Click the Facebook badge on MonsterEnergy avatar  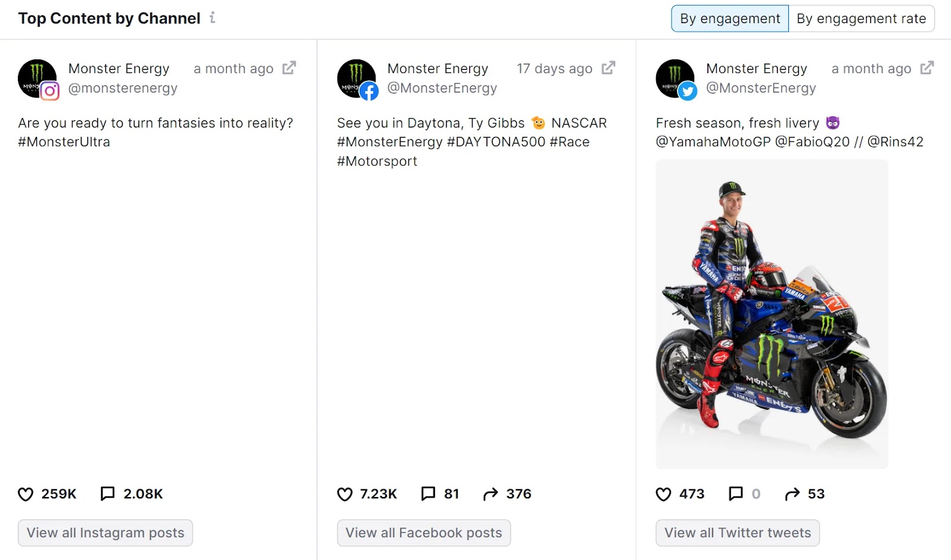[x=370, y=91]
